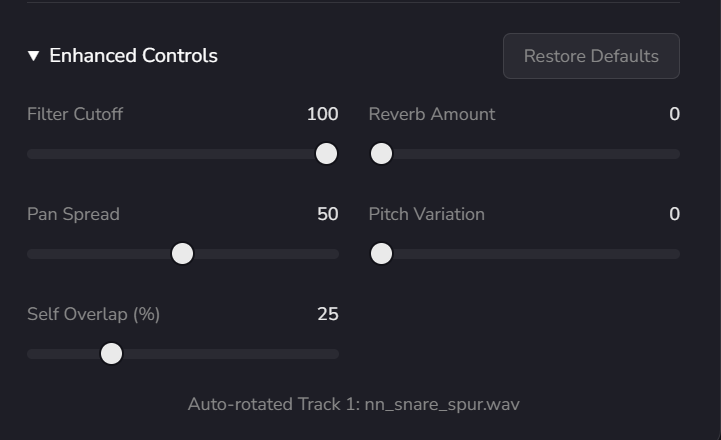Screen dimensions: 721x440
Task: Collapse the Enhanced Controls disclosure triangle
Action: [x=34, y=56]
